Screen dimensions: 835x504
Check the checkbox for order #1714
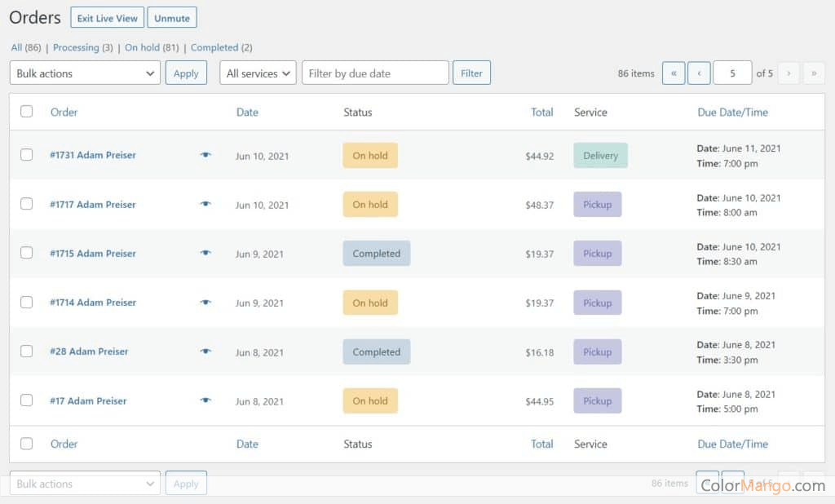click(x=26, y=303)
